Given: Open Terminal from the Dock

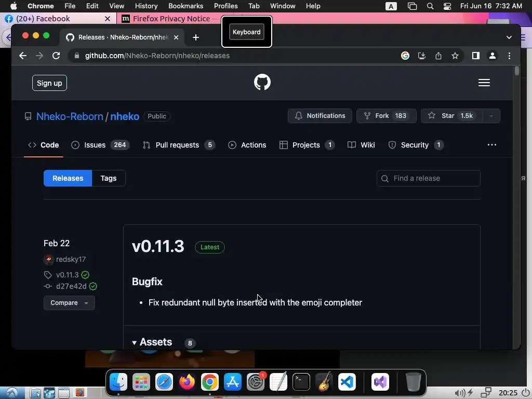Looking at the screenshot, I should [x=301, y=382].
